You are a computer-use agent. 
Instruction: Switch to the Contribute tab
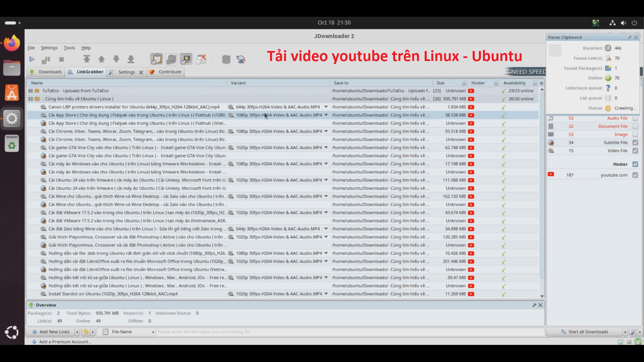pos(165,72)
